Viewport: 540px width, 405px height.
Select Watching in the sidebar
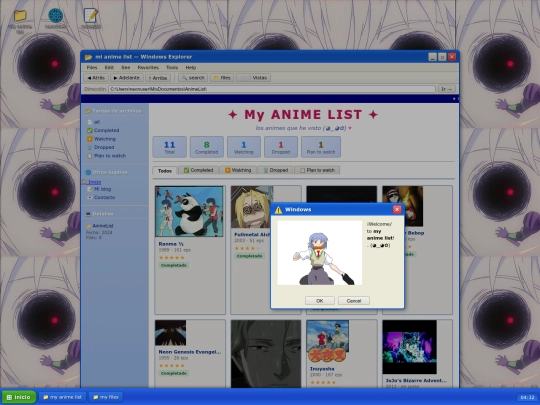pos(101,139)
